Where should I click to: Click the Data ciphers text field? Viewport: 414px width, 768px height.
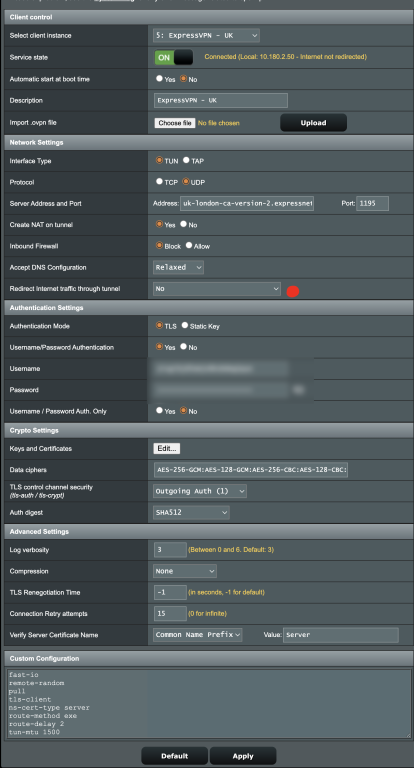(251, 470)
